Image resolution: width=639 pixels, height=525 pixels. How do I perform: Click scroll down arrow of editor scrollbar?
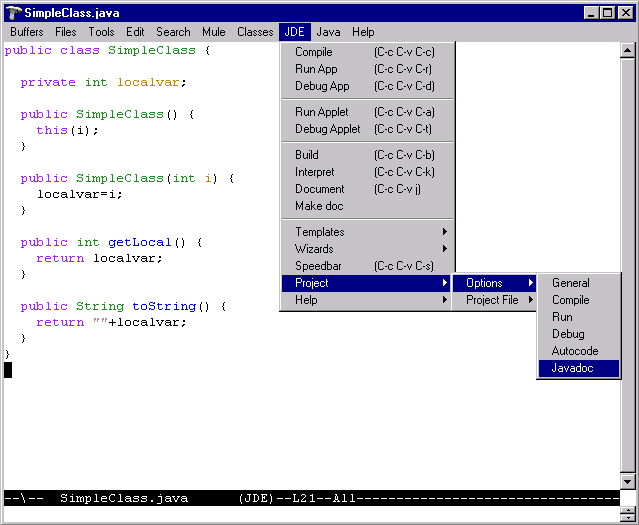click(628, 481)
